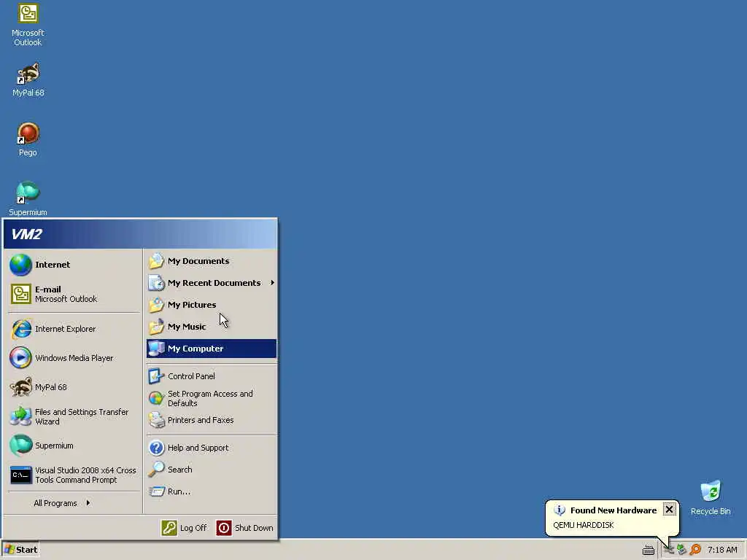Click the Safely Remove Hardware tray icon
This screenshot has width=747, height=560.
pos(669,550)
